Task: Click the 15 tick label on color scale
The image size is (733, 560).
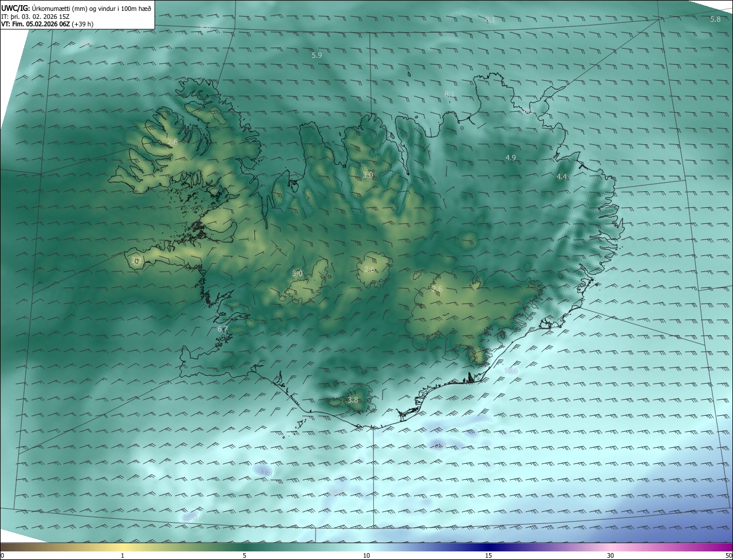Action: pyautogui.click(x=488, y=555)
